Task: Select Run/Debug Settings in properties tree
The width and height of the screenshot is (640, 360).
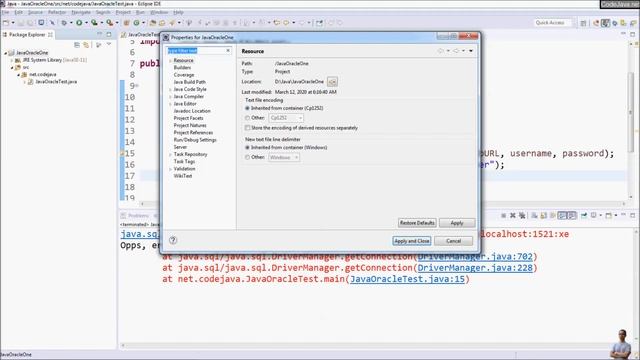Action: tap(195, 140)
